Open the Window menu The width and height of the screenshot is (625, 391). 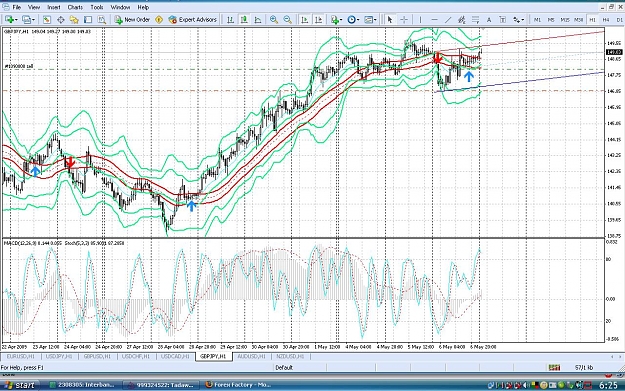click(120, 7)
